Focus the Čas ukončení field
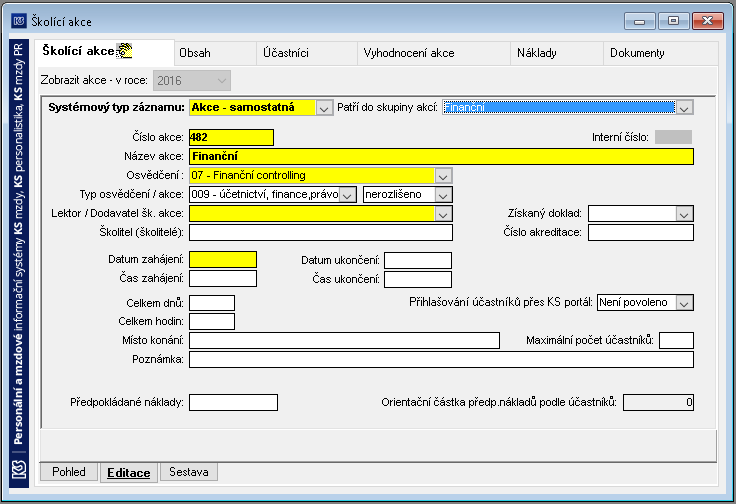Viewport: 736px width, 504px height. coord(418,279)
